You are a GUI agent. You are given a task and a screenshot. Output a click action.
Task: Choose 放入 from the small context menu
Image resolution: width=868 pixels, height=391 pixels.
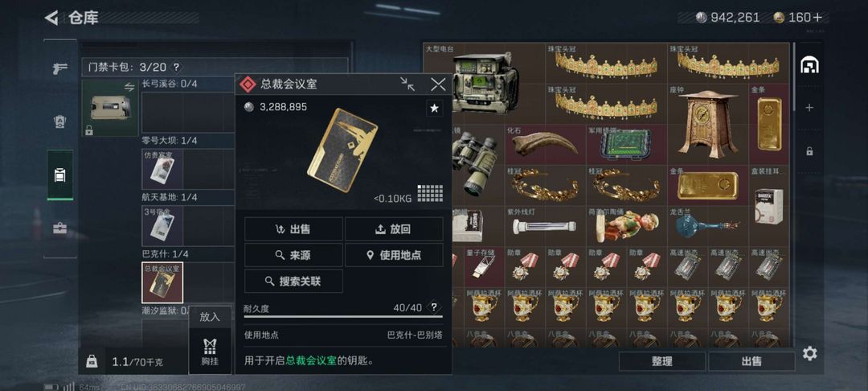click(x=210, y=317)
